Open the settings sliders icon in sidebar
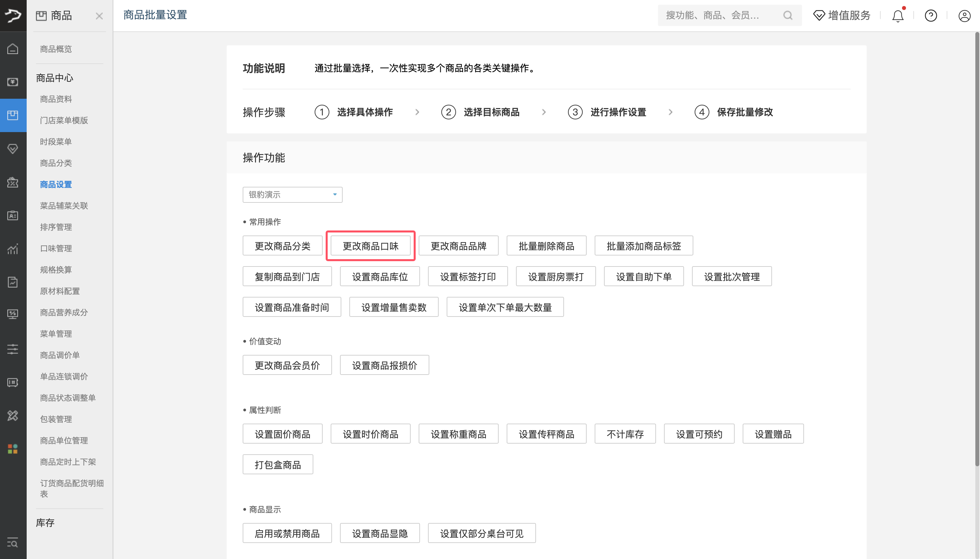 click(13, 349)
